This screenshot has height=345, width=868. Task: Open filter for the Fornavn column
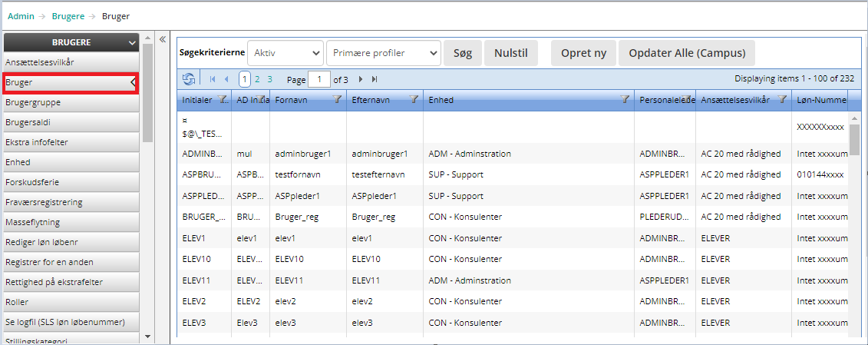337,100
